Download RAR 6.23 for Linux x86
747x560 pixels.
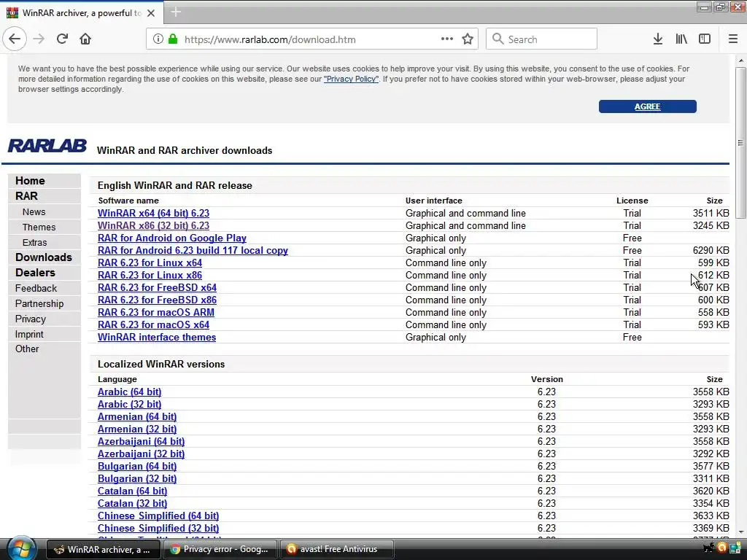click(x=150, y=275)
